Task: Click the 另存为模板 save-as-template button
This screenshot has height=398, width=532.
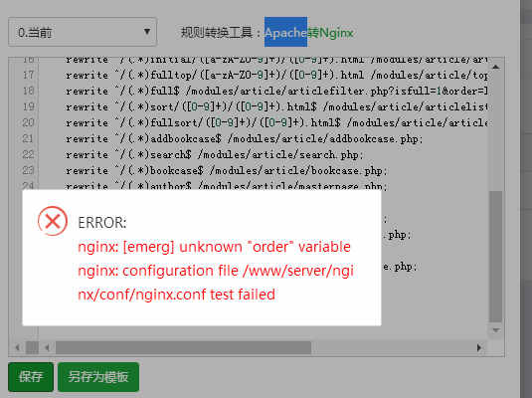Action: coord(98,377)
